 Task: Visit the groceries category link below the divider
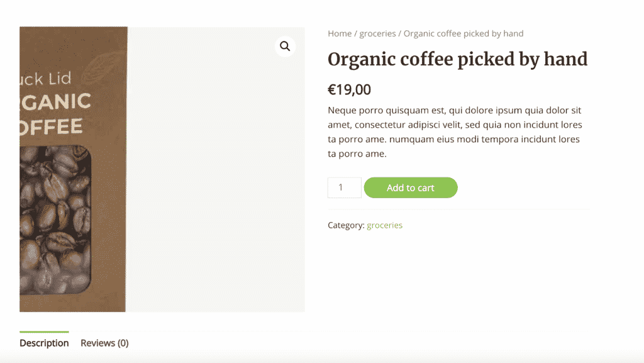click(x=384, y=225)
